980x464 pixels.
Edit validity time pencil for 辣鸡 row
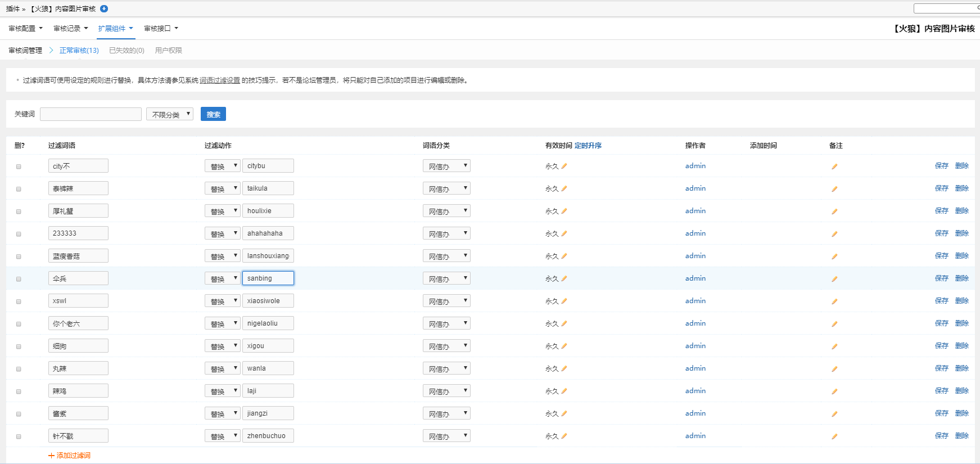click(564, 391)
